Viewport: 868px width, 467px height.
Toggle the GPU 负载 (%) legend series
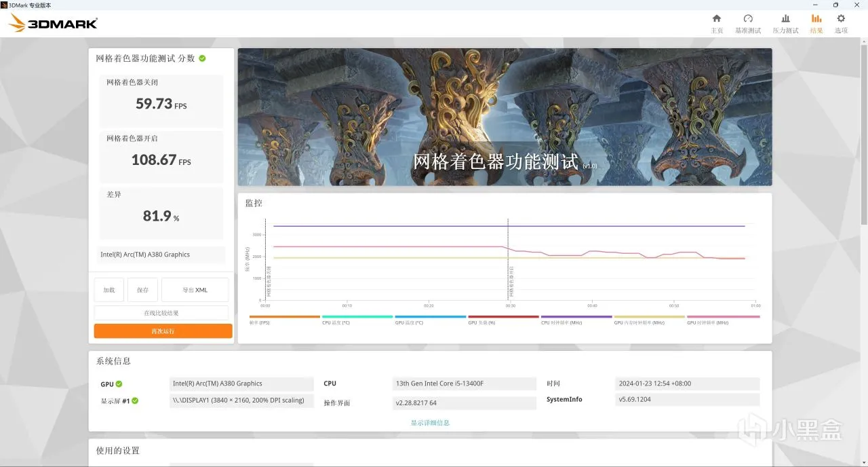tap(503, 319)
